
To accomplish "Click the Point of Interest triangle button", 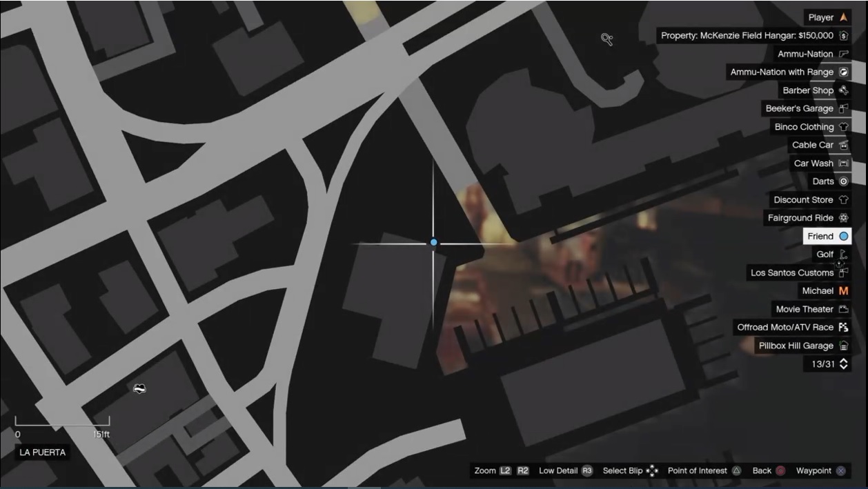I will 736,470.
